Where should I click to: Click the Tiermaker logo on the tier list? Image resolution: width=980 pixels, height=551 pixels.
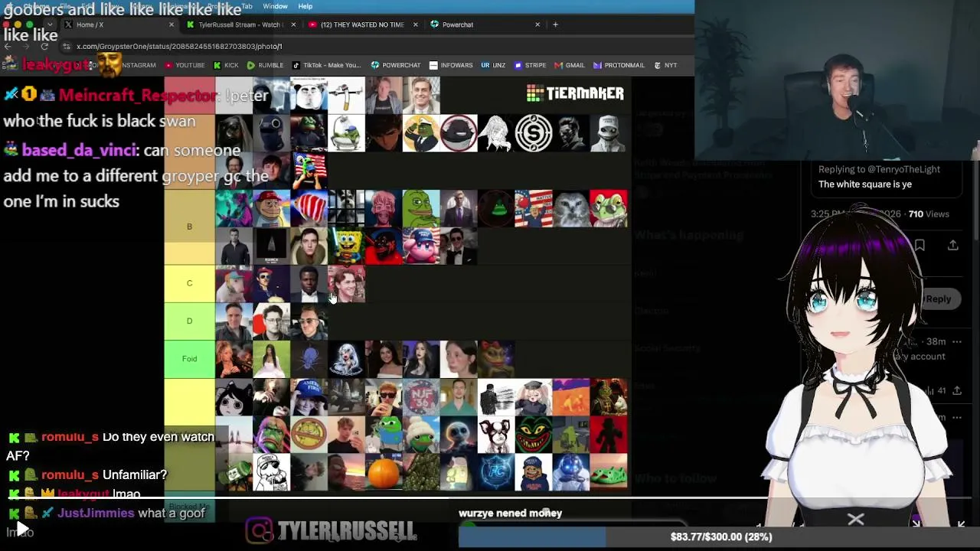click(575, 93)
